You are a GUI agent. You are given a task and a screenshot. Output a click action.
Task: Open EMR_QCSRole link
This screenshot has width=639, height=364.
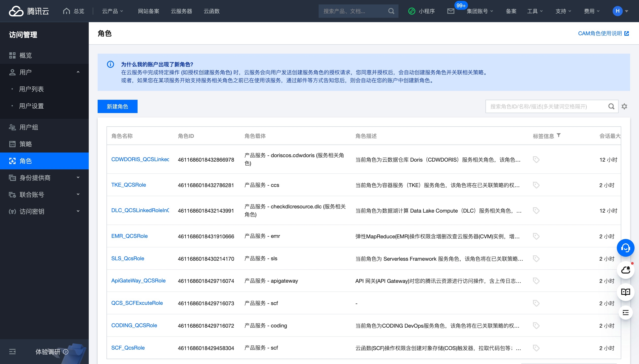point(129,236)
